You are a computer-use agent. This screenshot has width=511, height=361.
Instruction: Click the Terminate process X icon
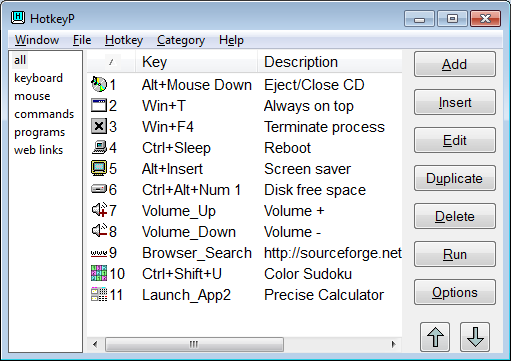(x=99, y=126)
